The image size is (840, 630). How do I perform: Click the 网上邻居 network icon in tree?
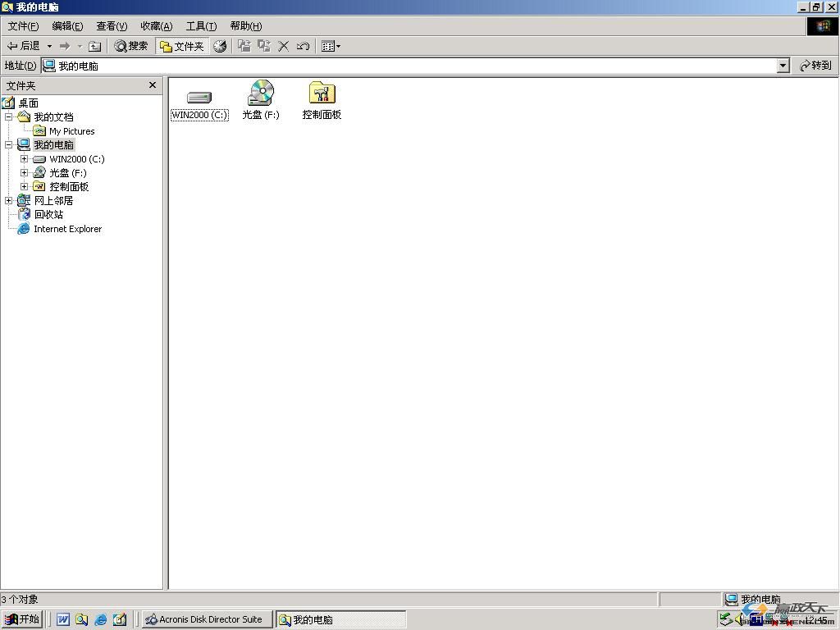(24, 201)
